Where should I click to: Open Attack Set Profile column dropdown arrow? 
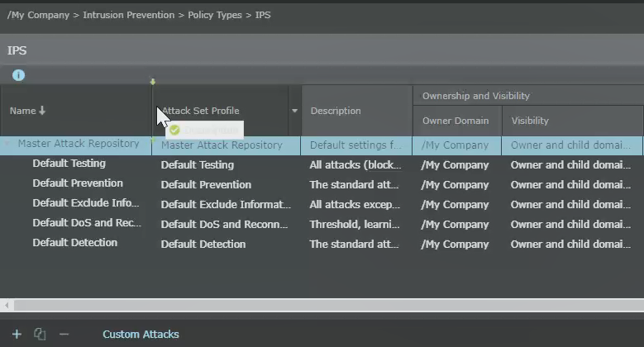(x=294, y=111)
